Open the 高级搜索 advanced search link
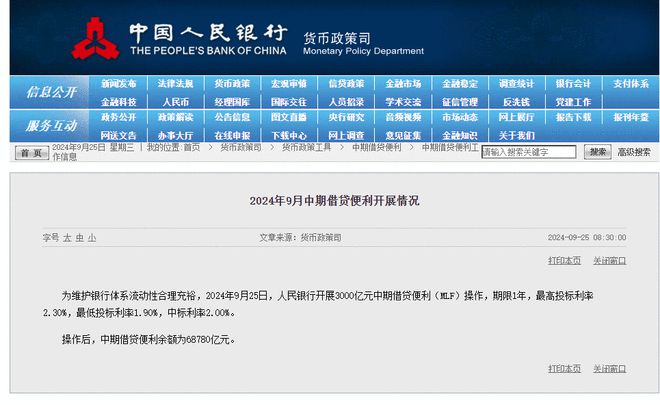 [634, 152]
